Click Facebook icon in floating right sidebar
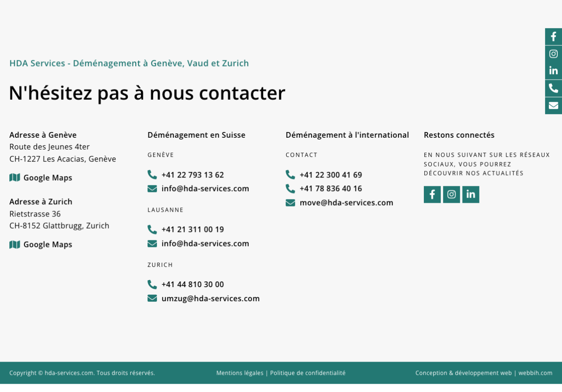Viewport: 562px width, 392px height. coord(553,37)
